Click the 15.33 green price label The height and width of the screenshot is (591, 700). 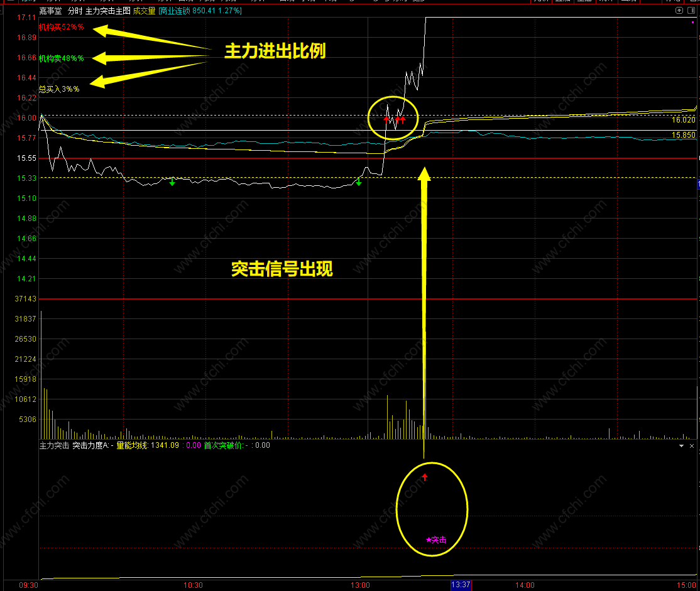26,178
